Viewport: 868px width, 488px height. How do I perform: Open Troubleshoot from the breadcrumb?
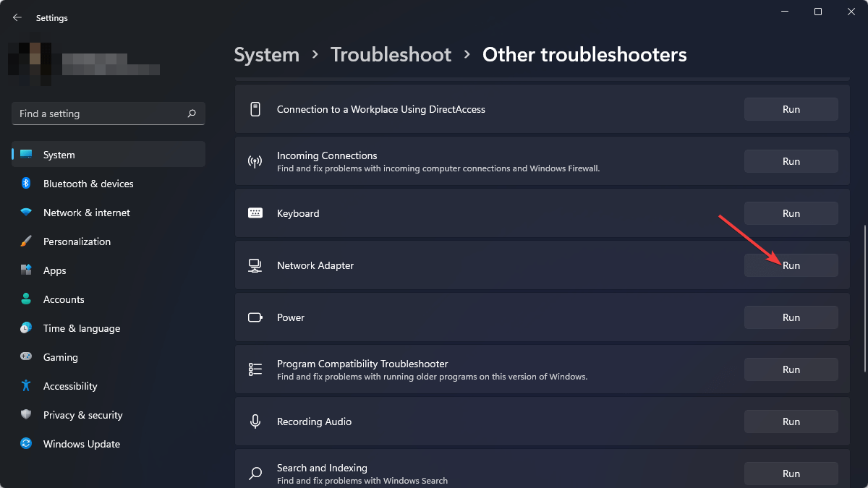[391, 54]
